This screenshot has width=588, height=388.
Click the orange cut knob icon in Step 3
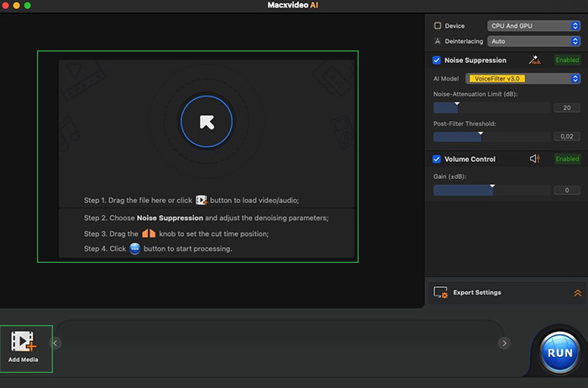tap(149, 233)
